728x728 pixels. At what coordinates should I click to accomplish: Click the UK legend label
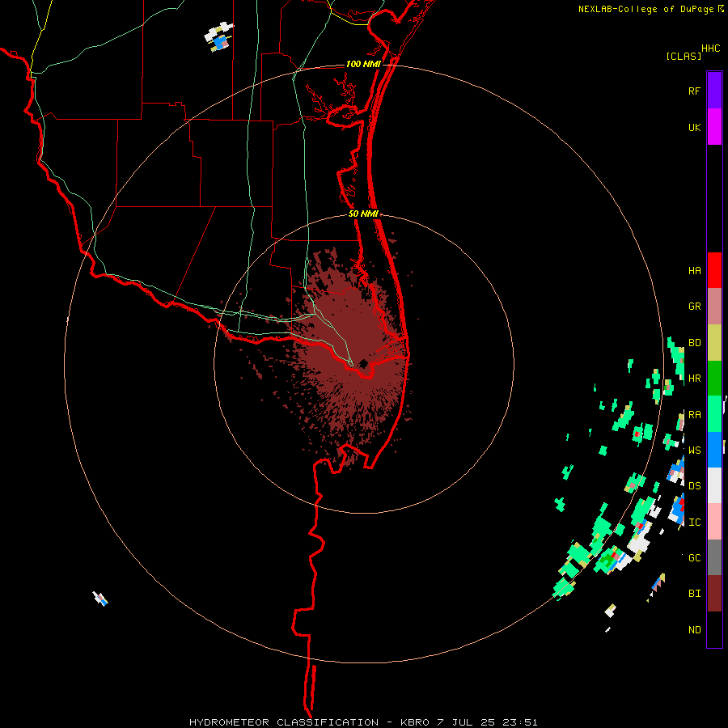pos(694,127)
